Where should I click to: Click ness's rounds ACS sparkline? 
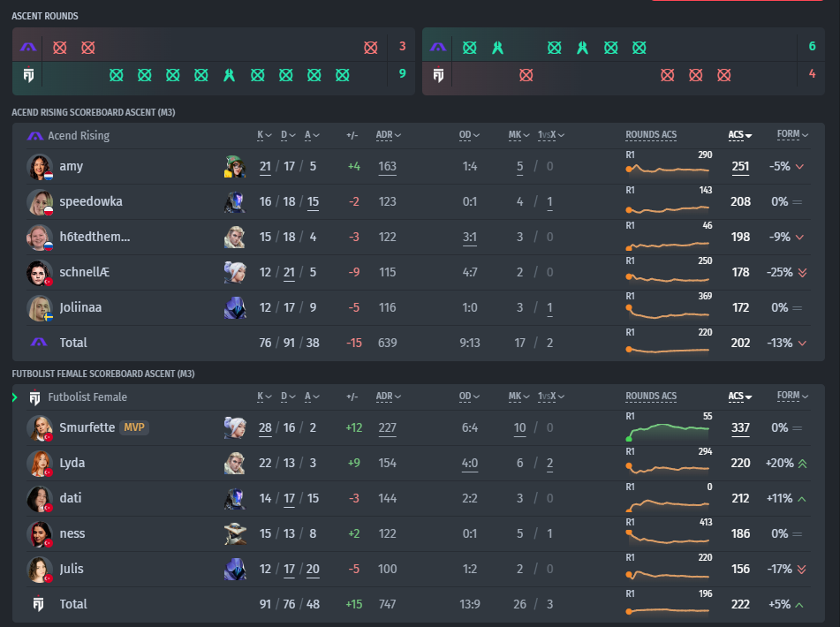[x=668, y=538]
